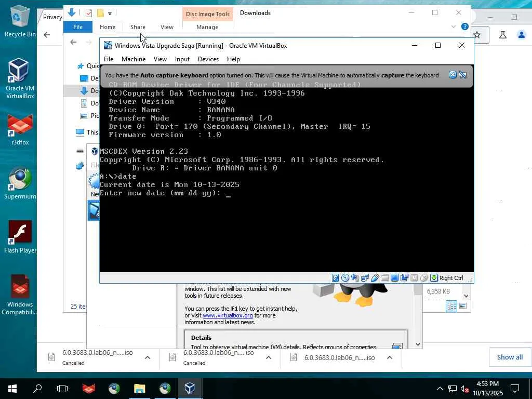This screenshot has height=399, width=532.
Task: Click the browser back arrow
Action: [x=47, y=35]
